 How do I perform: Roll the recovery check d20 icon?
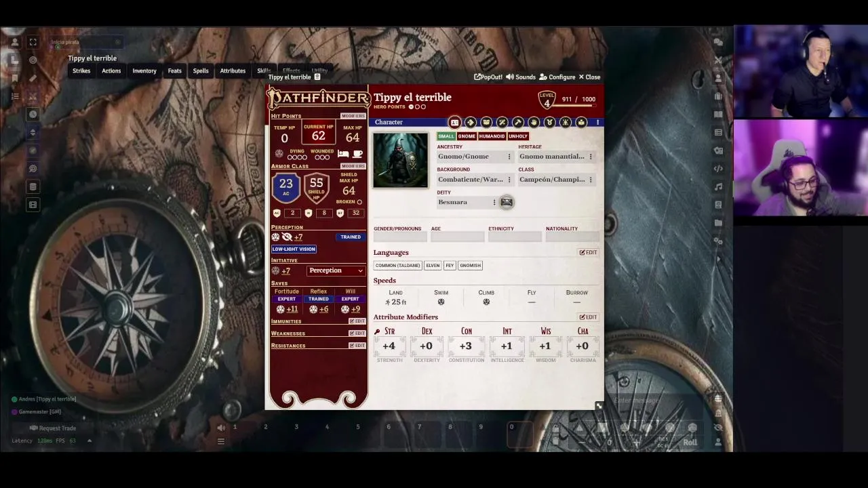coord(279,154)
